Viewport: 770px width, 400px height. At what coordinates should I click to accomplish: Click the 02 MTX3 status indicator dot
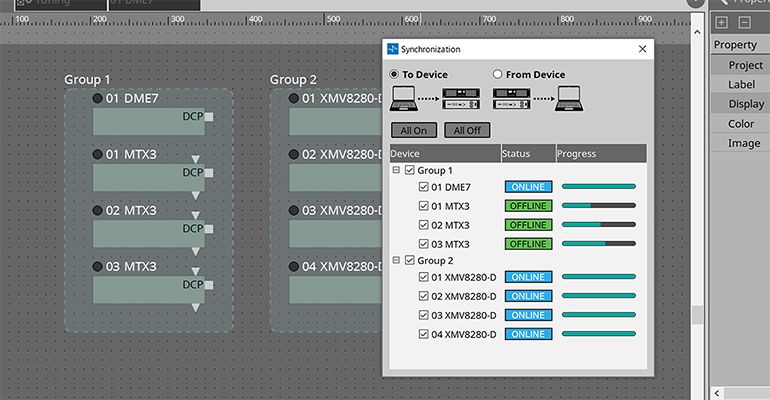tap(97, 211)
